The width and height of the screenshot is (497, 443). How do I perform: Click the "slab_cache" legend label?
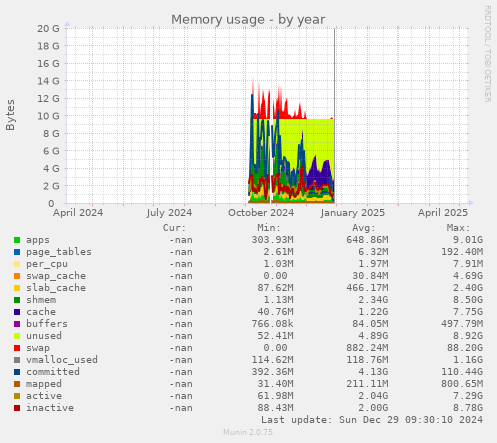point(56,288)
